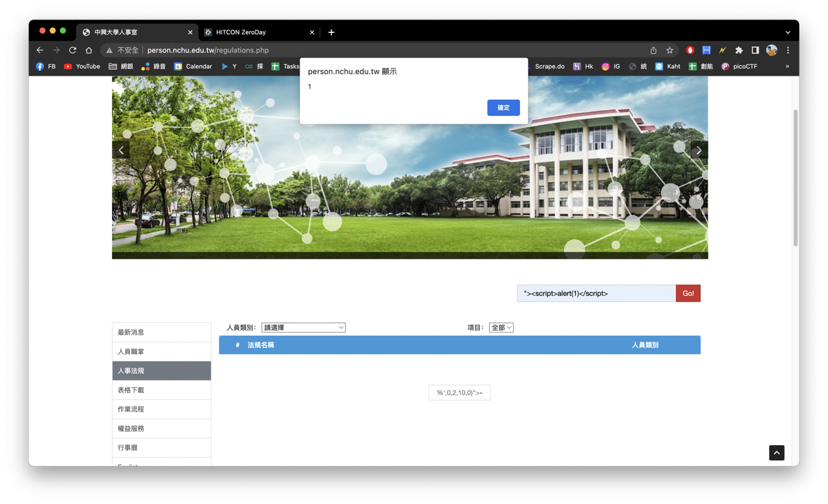The image size is (828, 504).
Task: Select 人事法規 in the sidebar
Action: tap(162, 371)
